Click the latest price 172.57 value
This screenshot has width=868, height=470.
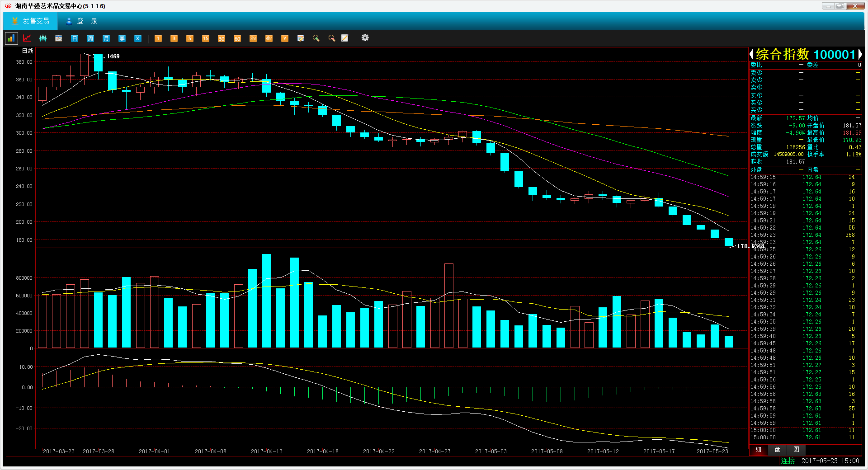796,118
